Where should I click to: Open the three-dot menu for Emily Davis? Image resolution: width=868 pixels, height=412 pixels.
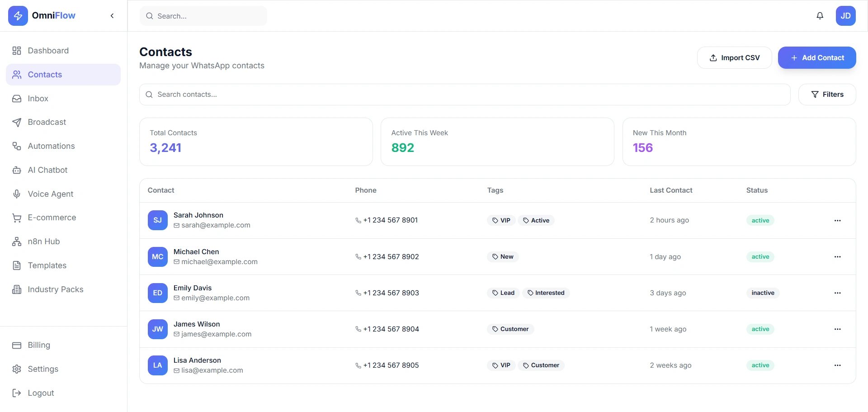click(837, 293)
